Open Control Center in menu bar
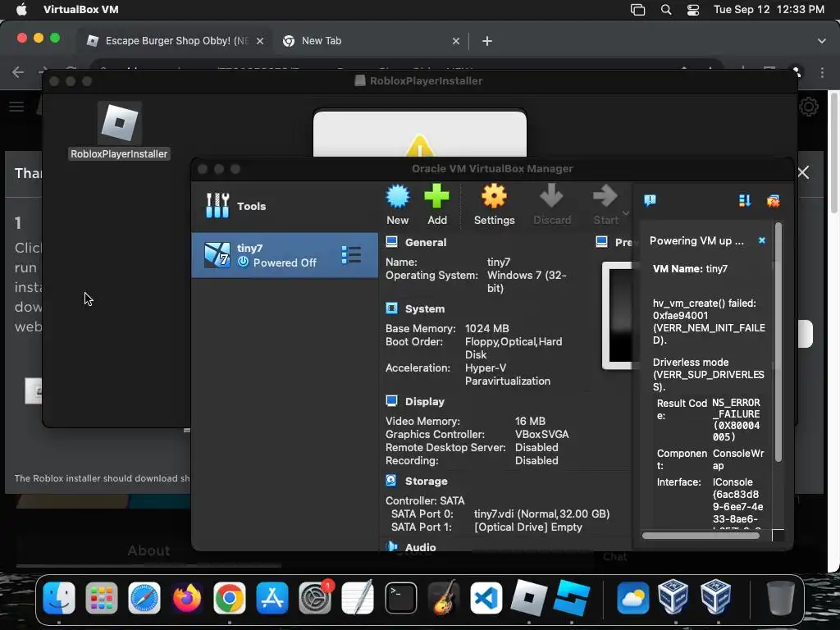This screenshot has height=630, width=840. pyautogui.click(x=692, y=10)
